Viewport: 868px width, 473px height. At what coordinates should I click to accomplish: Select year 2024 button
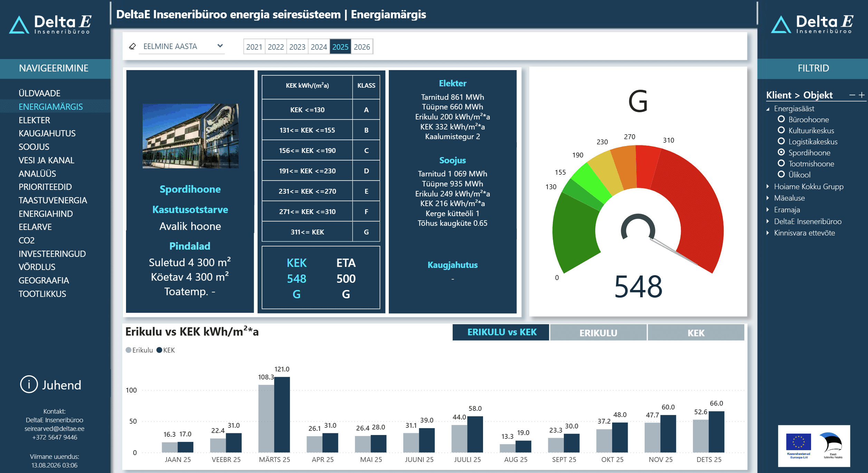pyautogui.click(x=319, y=47)
